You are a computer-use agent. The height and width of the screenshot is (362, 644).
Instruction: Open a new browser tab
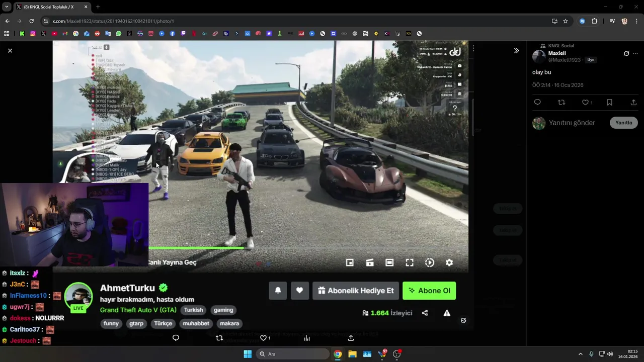point(98,7)
